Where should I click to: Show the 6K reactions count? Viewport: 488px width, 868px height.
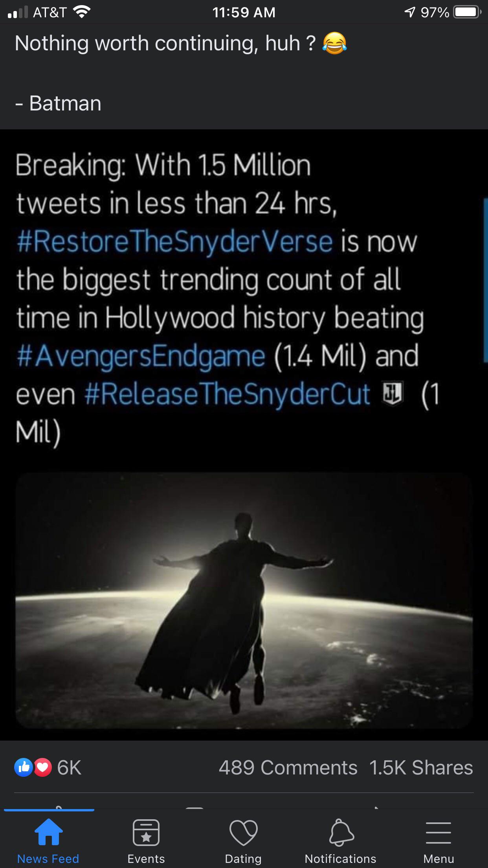pos(69,767)
